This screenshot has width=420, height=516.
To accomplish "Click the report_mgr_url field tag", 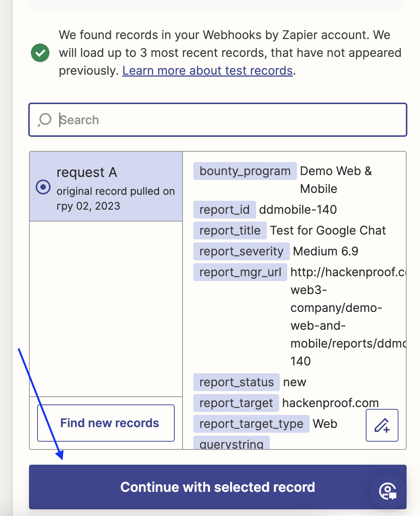I will click(x=240, y=272).
